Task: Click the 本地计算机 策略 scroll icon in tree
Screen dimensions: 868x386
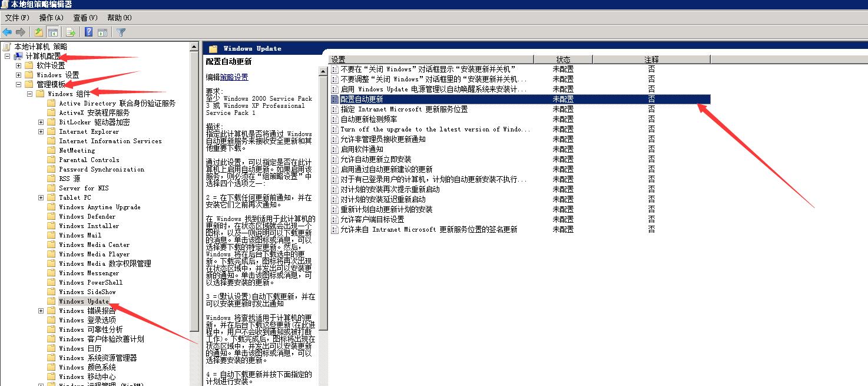Action: (7, 47)
